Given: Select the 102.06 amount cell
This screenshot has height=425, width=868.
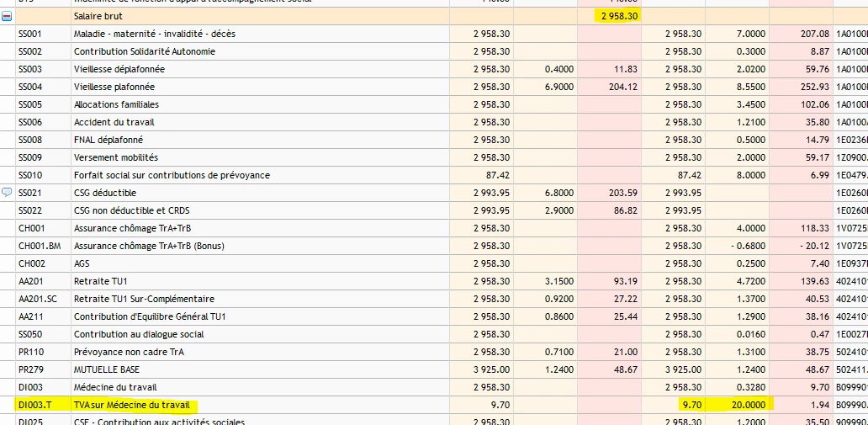Looking at the screenshot, I should pos(815,104).
